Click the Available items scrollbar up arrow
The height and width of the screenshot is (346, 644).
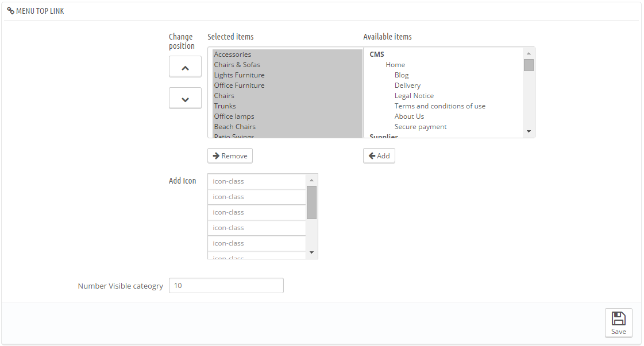(x=529, y=54)
